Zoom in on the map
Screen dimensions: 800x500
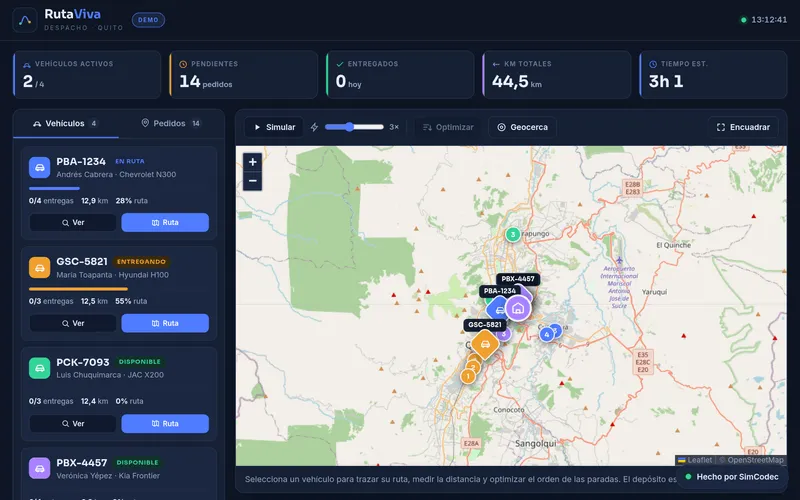tap(253, 162)
